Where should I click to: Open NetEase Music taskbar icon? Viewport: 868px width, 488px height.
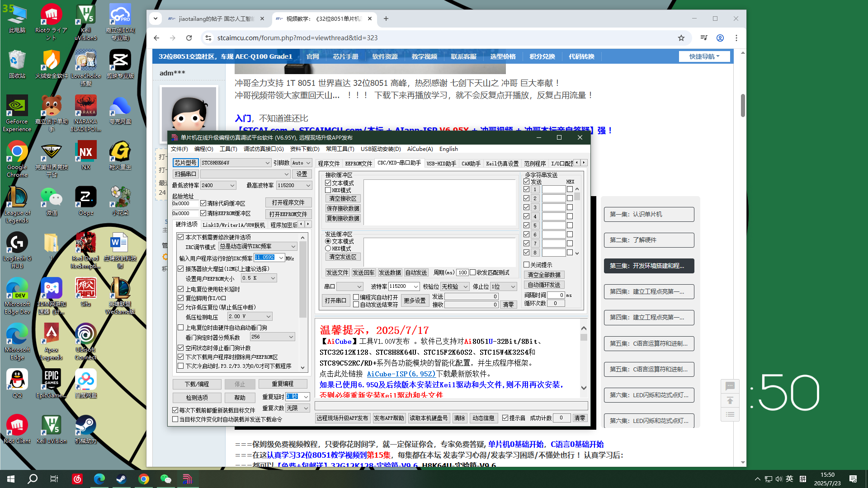(x=77, y=479)
